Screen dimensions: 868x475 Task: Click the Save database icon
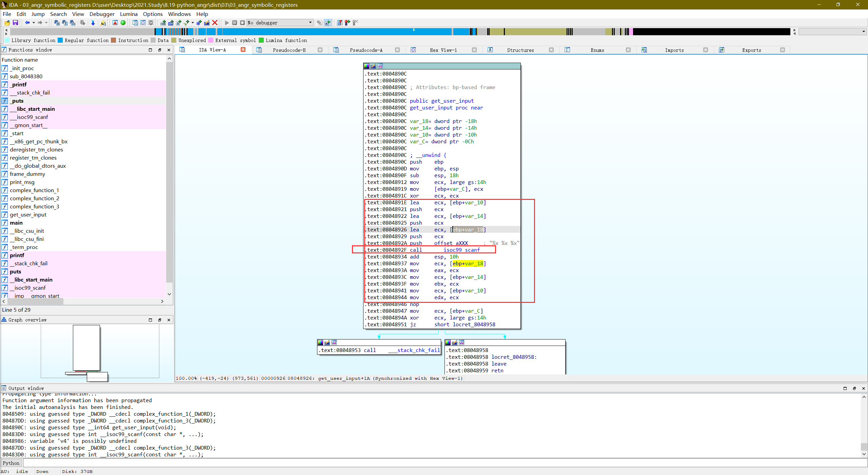coord(15,23)
